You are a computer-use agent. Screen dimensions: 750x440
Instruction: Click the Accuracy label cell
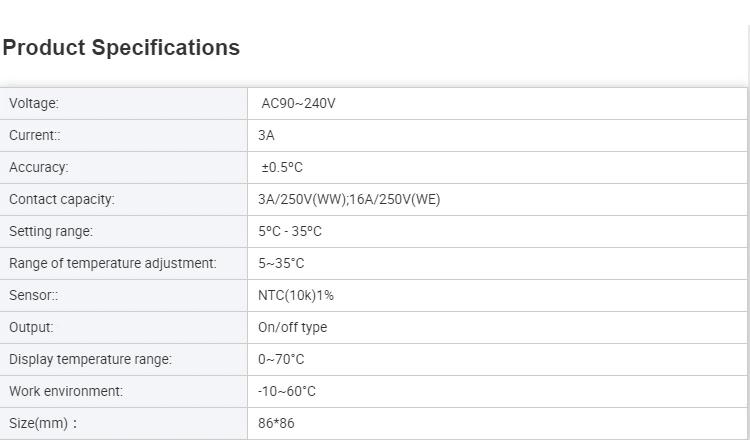coord(39,167)
